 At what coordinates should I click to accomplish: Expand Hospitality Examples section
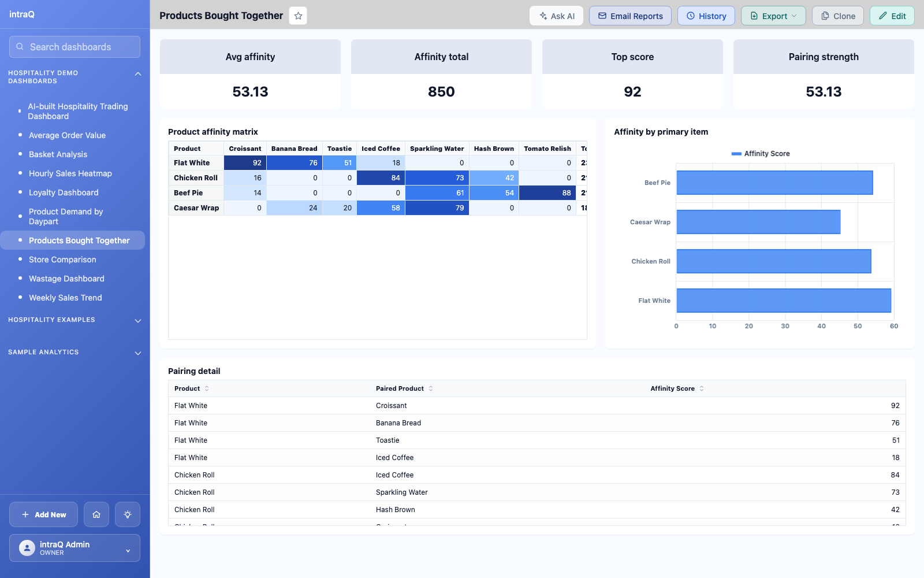coord(138,321)
